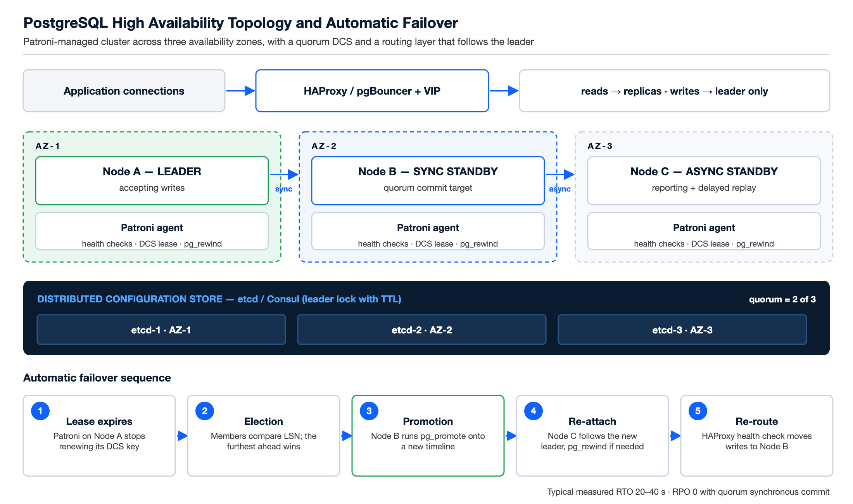Click step 3 number badge

[369, 411]
